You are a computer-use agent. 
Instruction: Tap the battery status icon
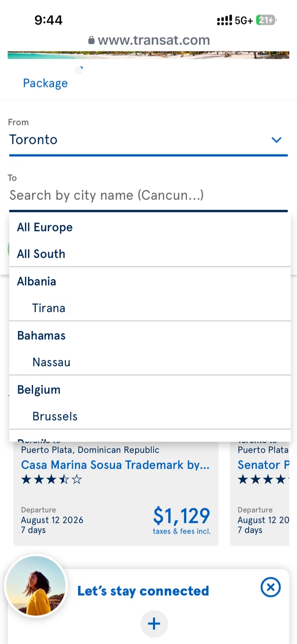266,20
